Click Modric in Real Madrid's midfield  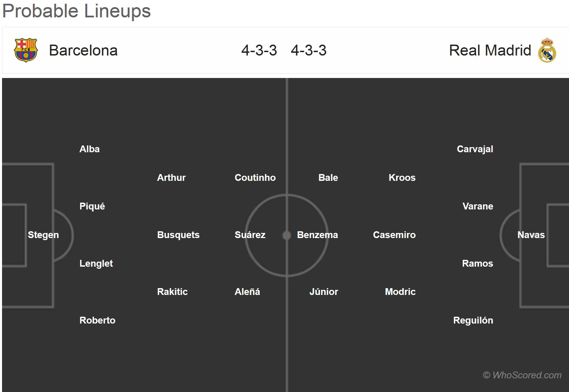(400, 292)
